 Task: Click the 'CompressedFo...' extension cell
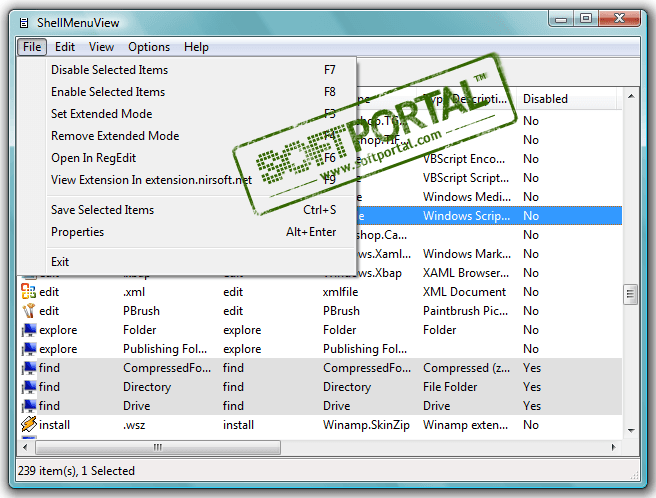[x=167, y=368]
